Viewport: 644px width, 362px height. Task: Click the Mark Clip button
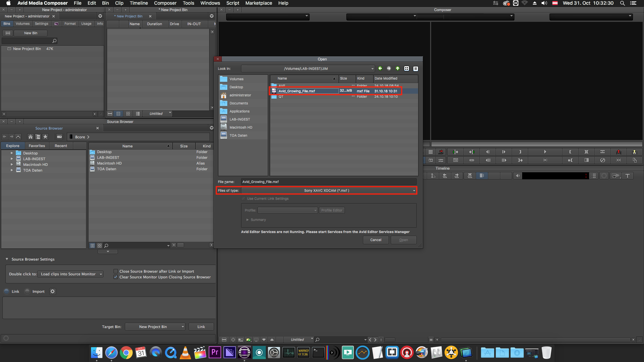pos(586,152)
